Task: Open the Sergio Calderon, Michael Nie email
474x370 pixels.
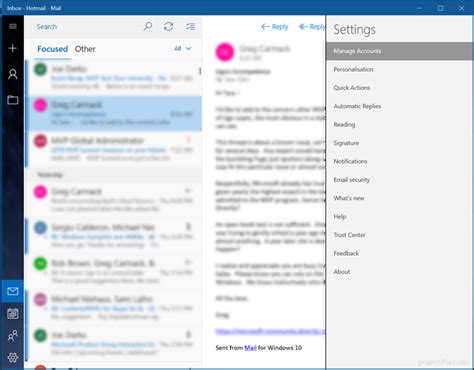Action: point(114,235)
